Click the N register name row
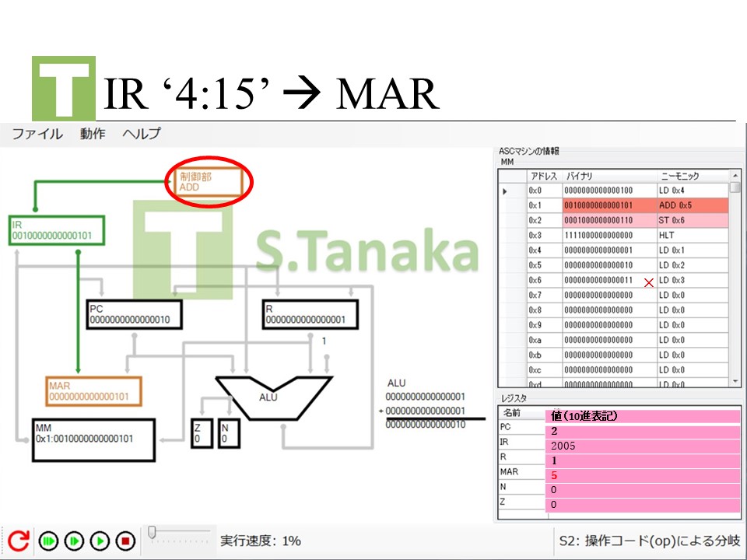 (x=521, y=487)
